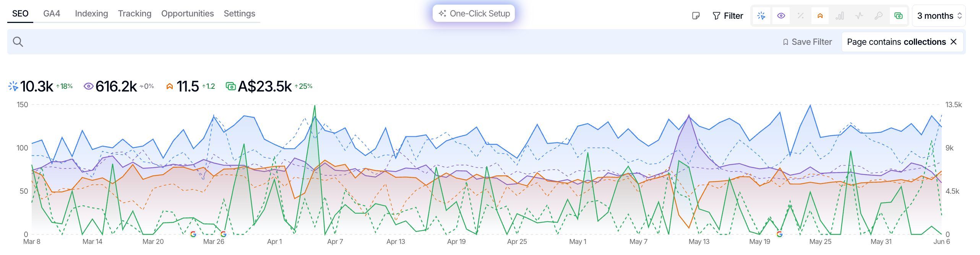Click the 13.5k right axis label

[x=954, y=105]
